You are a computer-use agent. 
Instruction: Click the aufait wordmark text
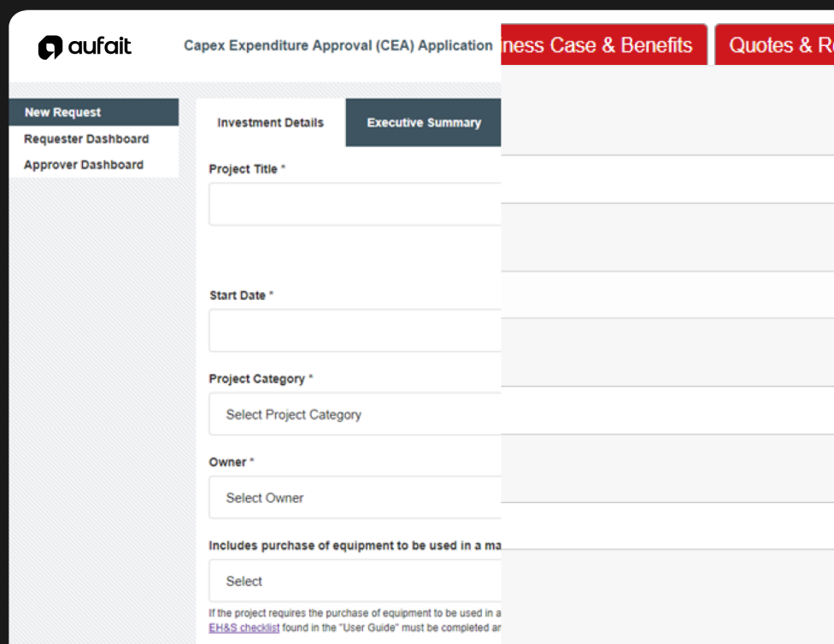(x=99, y=46)
